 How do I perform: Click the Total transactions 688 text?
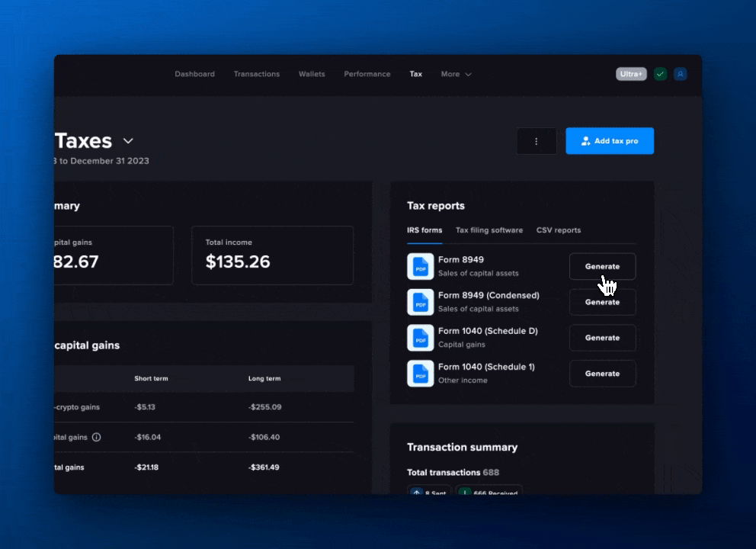click(x=453, y=472)
